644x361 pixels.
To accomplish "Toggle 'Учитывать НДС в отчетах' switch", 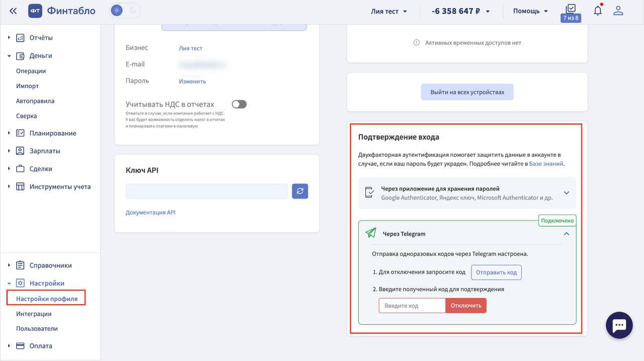I will coord(239,104).
